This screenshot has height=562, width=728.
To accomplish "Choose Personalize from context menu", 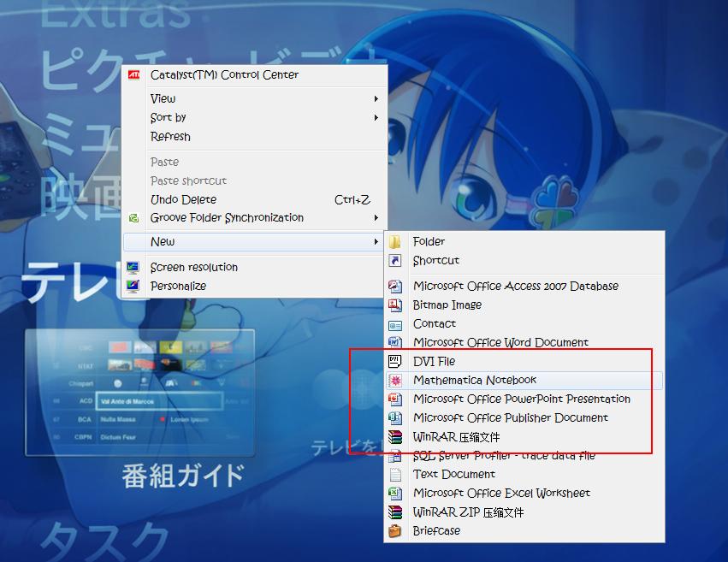I will pyautogui.click(x=254, y=286).
